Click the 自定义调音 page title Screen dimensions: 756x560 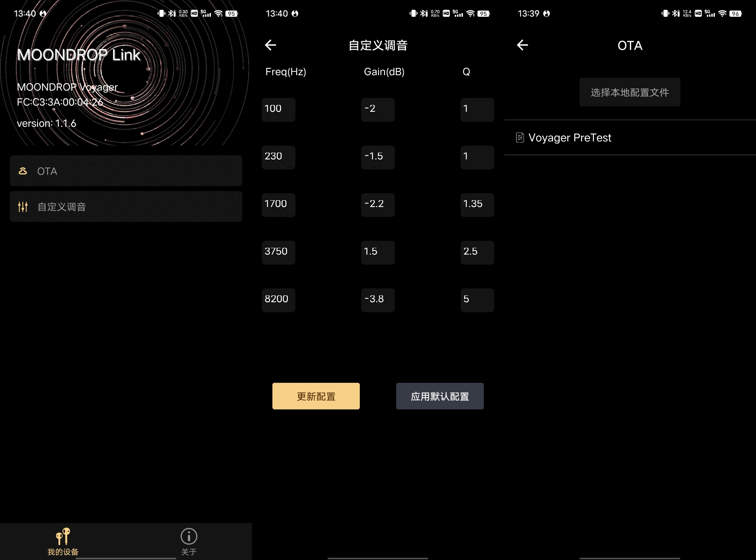[378, 45]
